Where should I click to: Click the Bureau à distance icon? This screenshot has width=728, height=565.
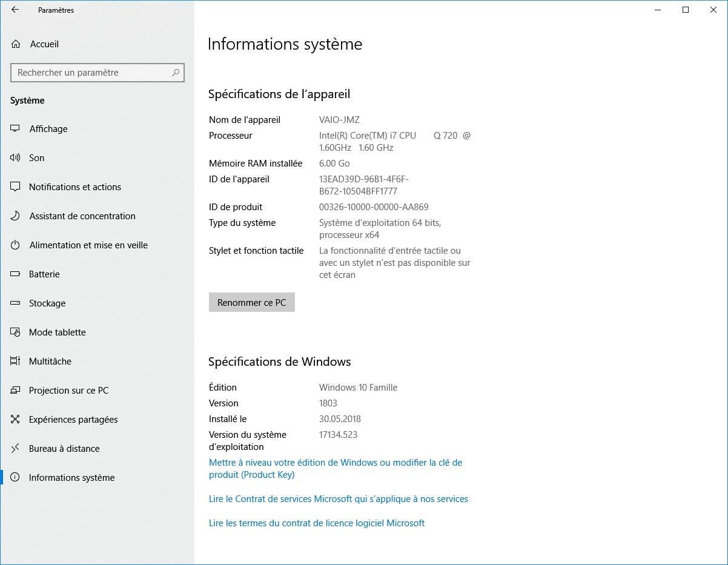[16, 449]
